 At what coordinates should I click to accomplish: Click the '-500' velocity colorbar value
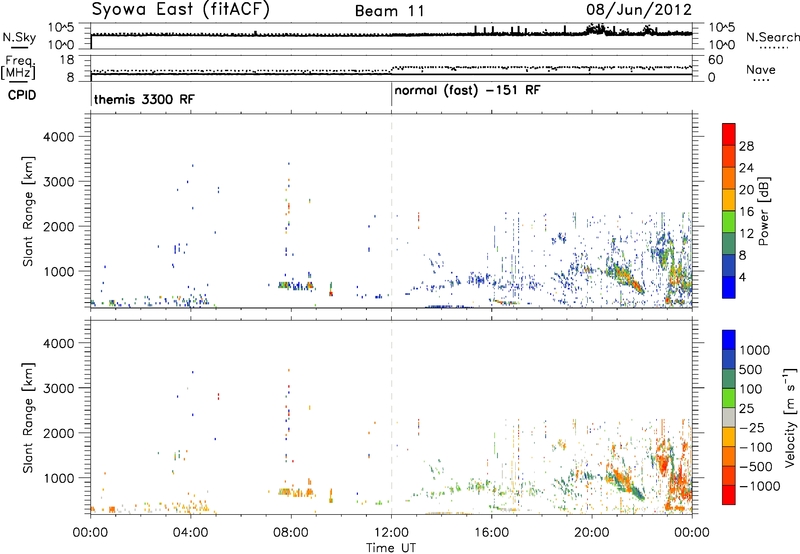[x=757, y=466]
